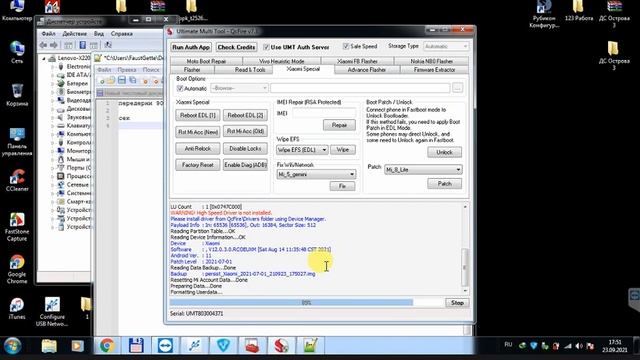Open Control Panel (Панель управления) icon
This screenshot has width=640, height=360.
coord(17,141)
